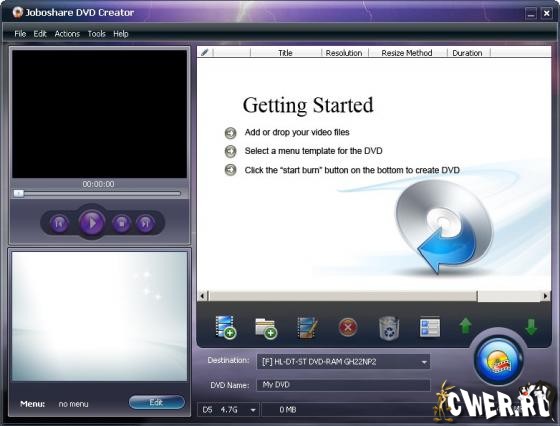Image resolution: width=560 pixels, height=426 pixels.
Task: Open the Actions menu
Action: click(67, 34)
